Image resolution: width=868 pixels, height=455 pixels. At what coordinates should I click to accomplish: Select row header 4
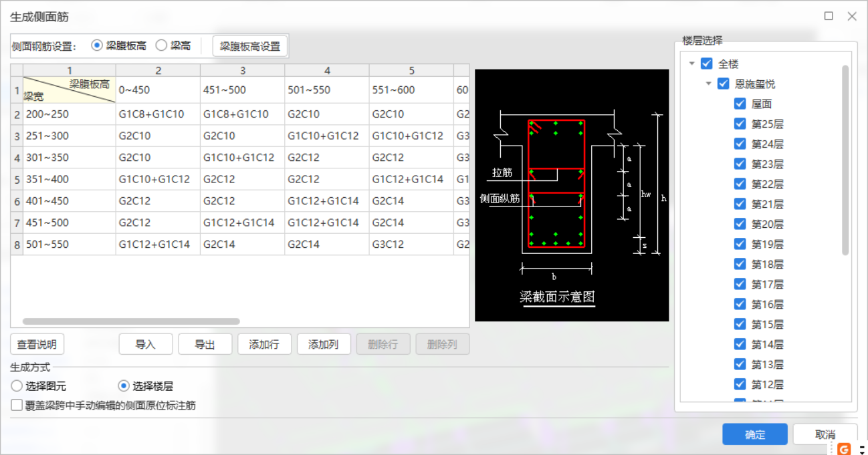[x=17, y=158]
